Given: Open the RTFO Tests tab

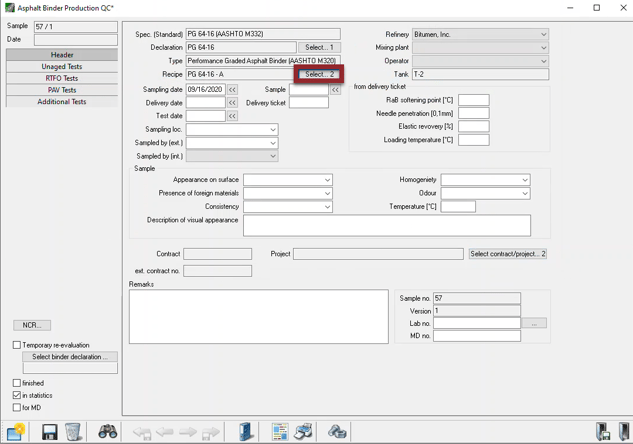Looking at the screenshot, I should (62, 78).
